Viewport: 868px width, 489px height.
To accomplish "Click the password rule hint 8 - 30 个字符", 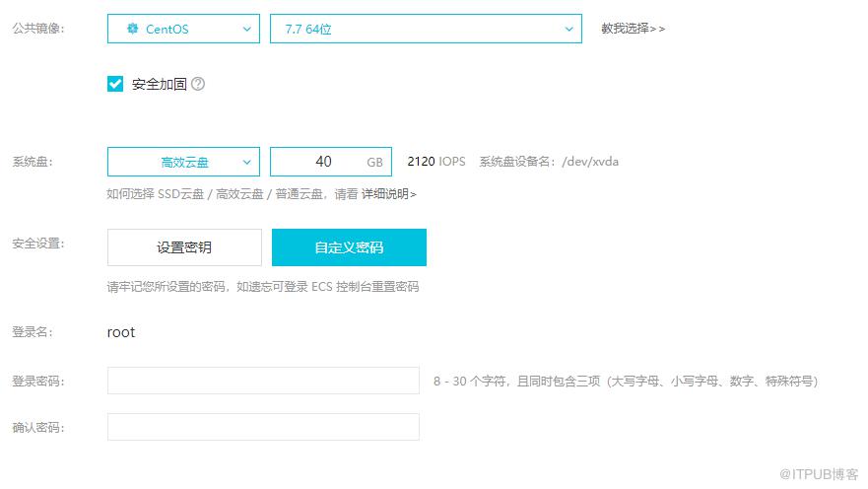I will [x=626, y=381].
